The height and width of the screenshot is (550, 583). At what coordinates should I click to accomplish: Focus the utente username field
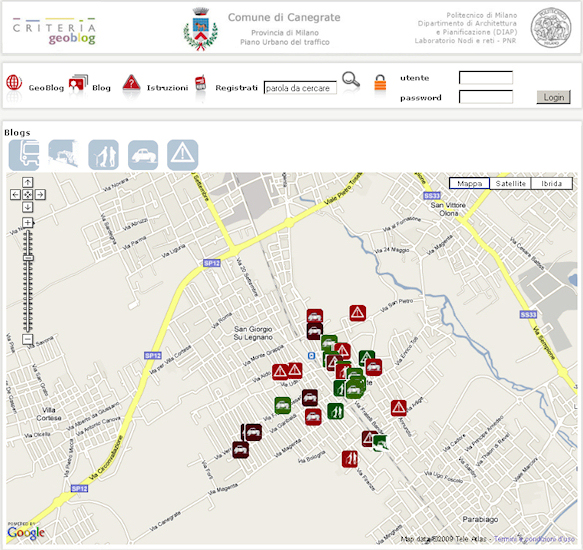(486, 78)
